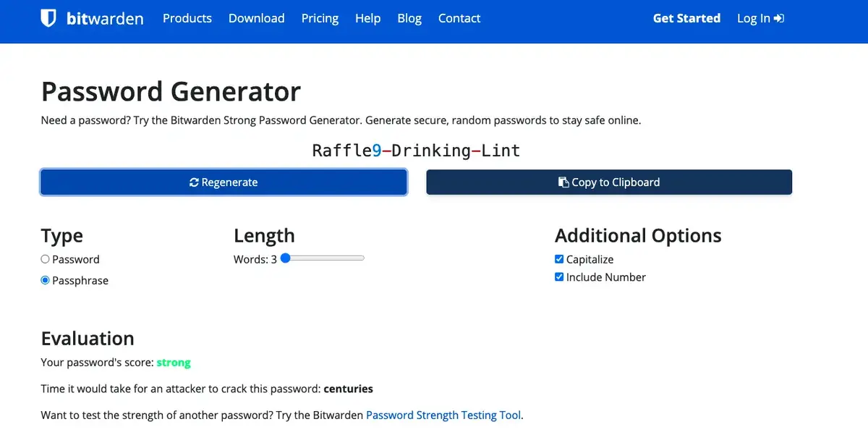Adjust the Words length slider
Viewport: 868px width, 448px height.
coord(286,258)
